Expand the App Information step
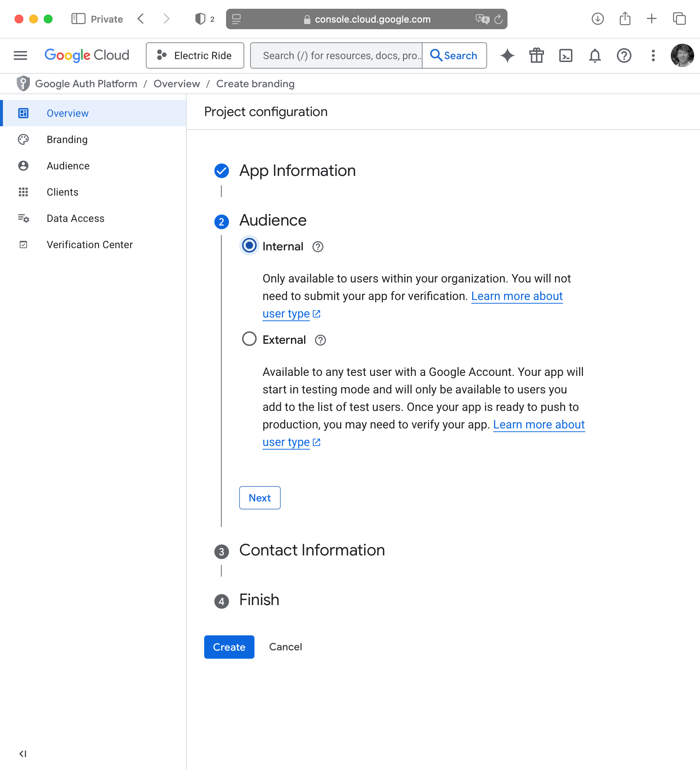This screenshot has width=700, height=770. tap(297, 171)
